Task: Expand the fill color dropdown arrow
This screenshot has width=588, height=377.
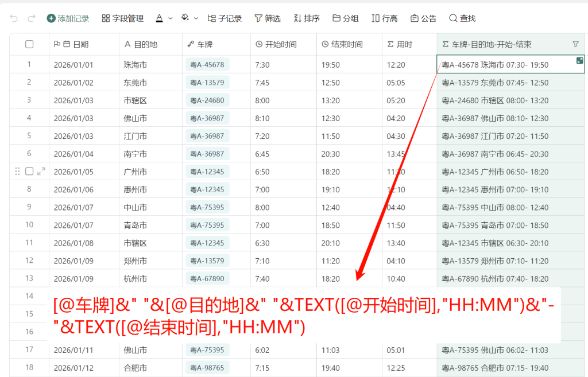Action: pos(196,18)
